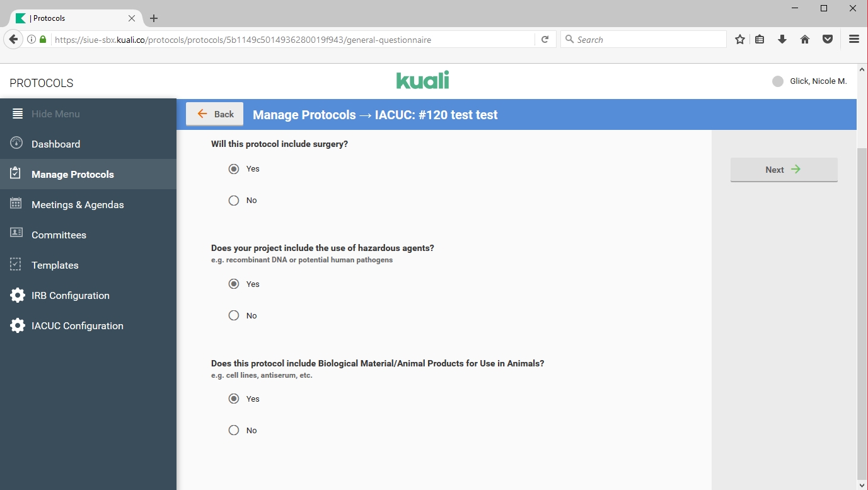Open user menu for Glick, Nicole M.
The image size is (868, 490).
[x=809, y=81]
